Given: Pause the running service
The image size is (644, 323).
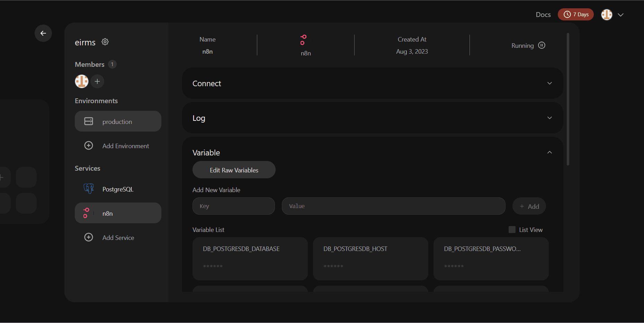Looking at the screenshot, I should 542,45.
